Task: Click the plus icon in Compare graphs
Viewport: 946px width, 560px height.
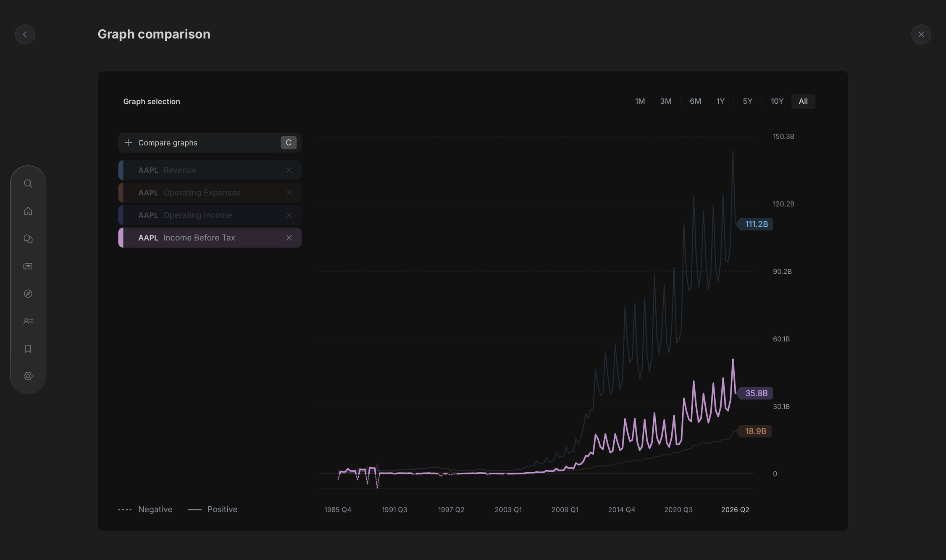Action: [x=128, y=143]
